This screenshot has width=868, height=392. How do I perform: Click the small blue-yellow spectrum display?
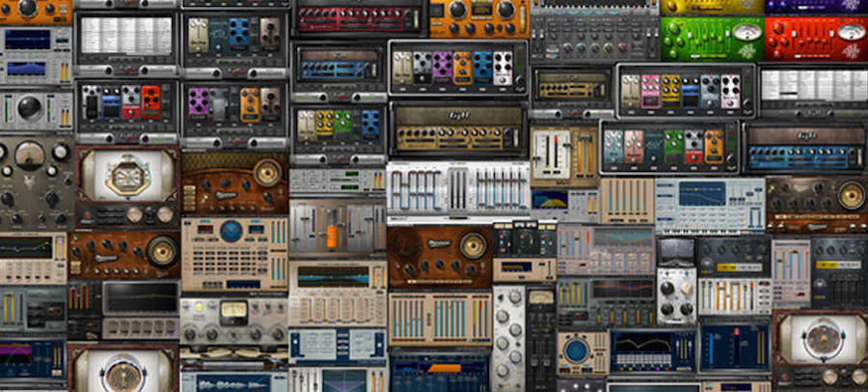[549, 199]
